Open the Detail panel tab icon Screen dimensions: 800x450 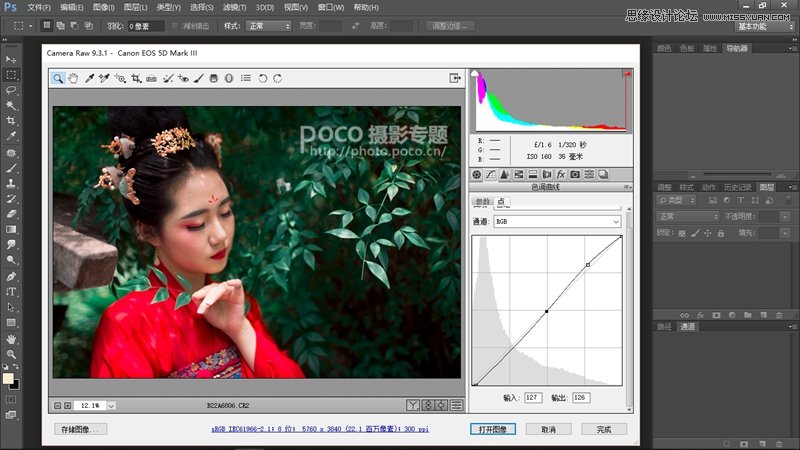505,174
